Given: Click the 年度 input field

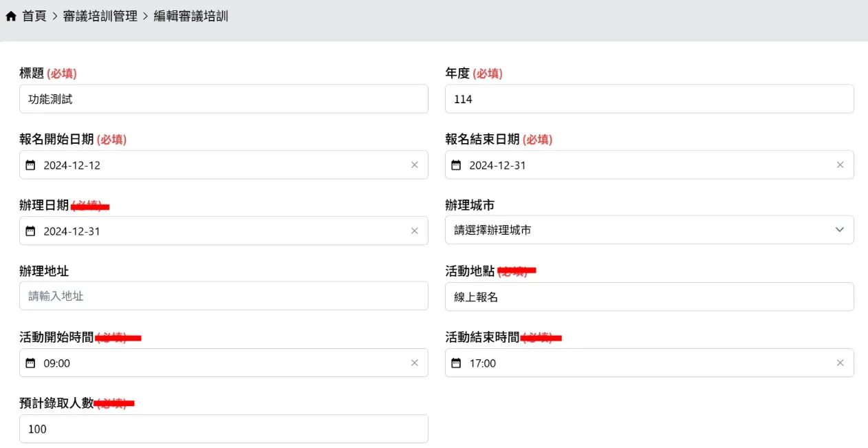Looking at the screenshot, I should [649, 99].
